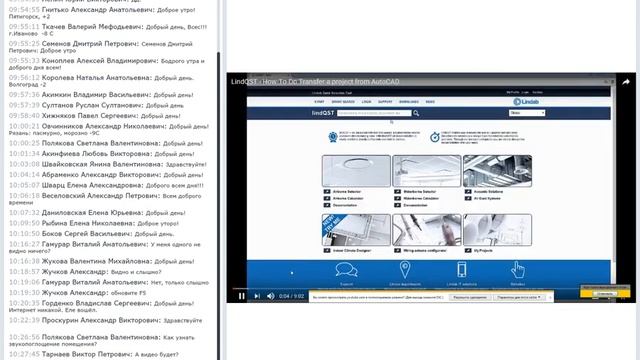
Task: Click the stopwatch icon beside the right info paragraph
Action: pos(435,137)
